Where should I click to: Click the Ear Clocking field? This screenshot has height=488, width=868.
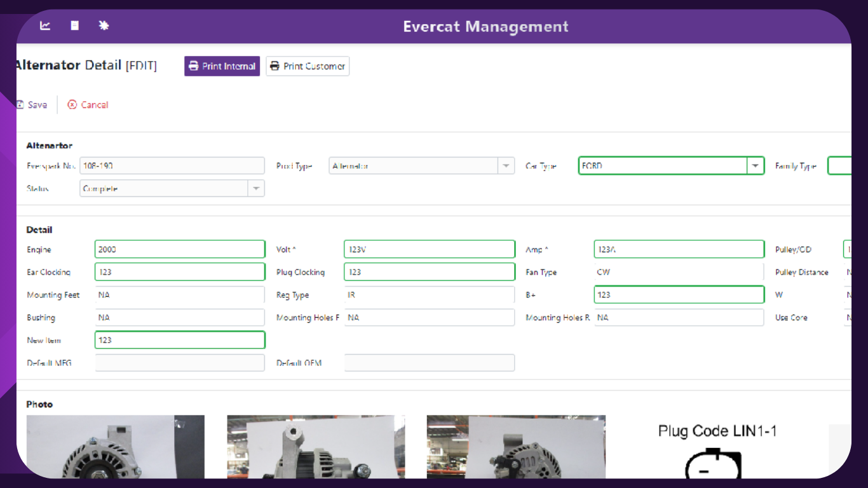coord(180,272)
